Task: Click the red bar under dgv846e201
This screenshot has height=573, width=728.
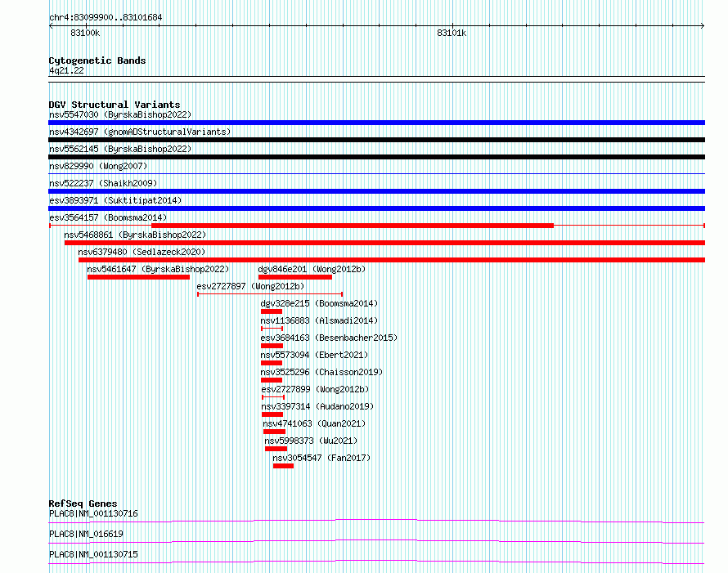Action: tap(295, 277)
